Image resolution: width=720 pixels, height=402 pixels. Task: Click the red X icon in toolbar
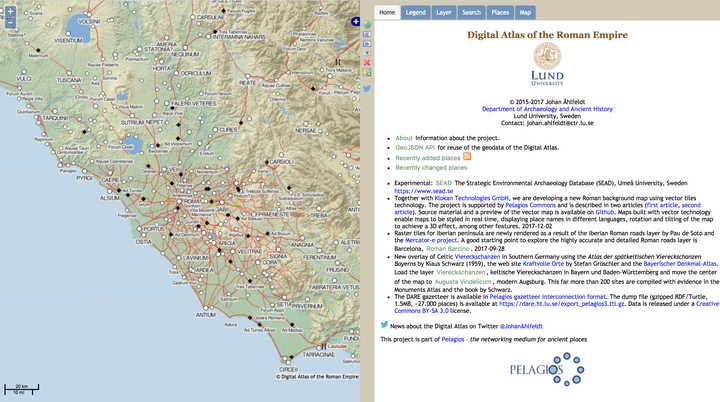point(367,62)
